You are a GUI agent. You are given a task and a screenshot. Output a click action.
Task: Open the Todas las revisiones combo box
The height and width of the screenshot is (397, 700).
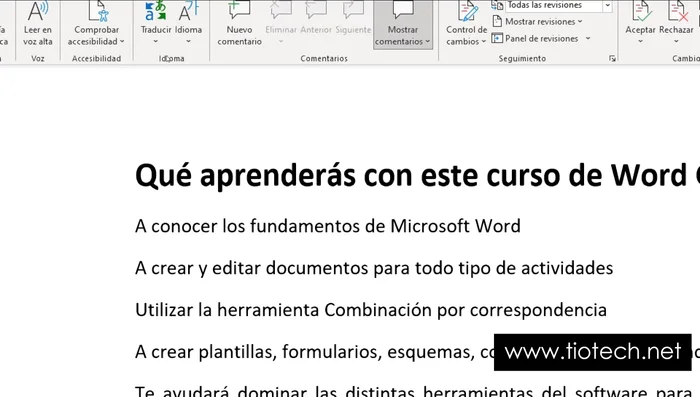[558, 5]
